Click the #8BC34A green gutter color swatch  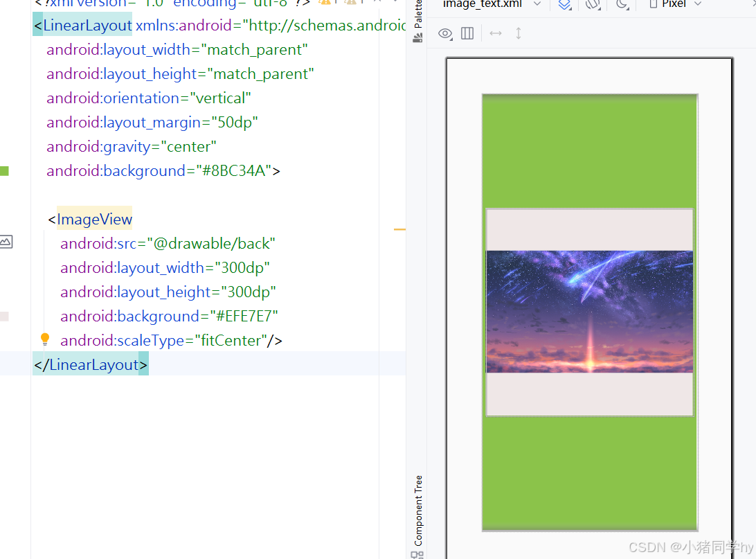click(4, 170)
